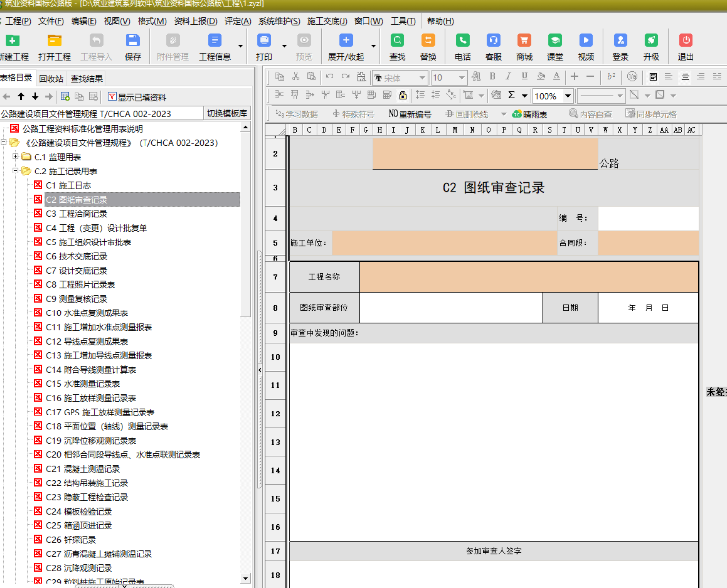Click the tree panel scroll-down arrow
The width and height of the screenshot is (727, 588).
pos(245,578)
